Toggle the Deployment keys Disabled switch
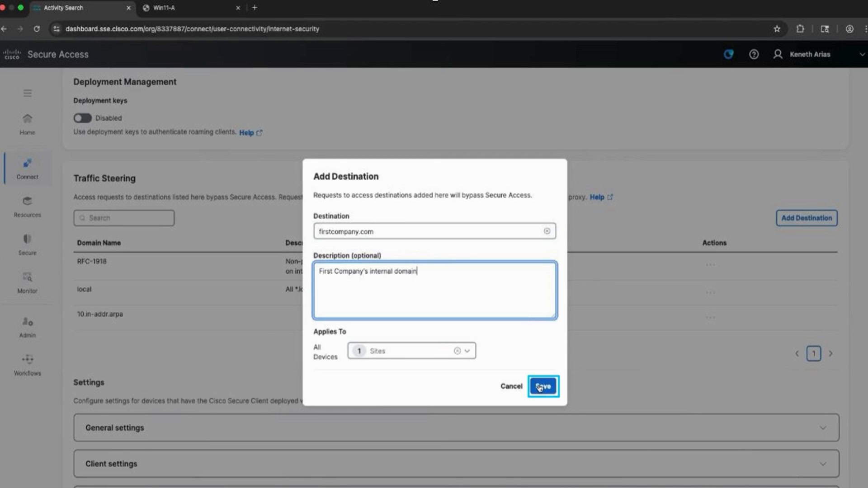 82,118
